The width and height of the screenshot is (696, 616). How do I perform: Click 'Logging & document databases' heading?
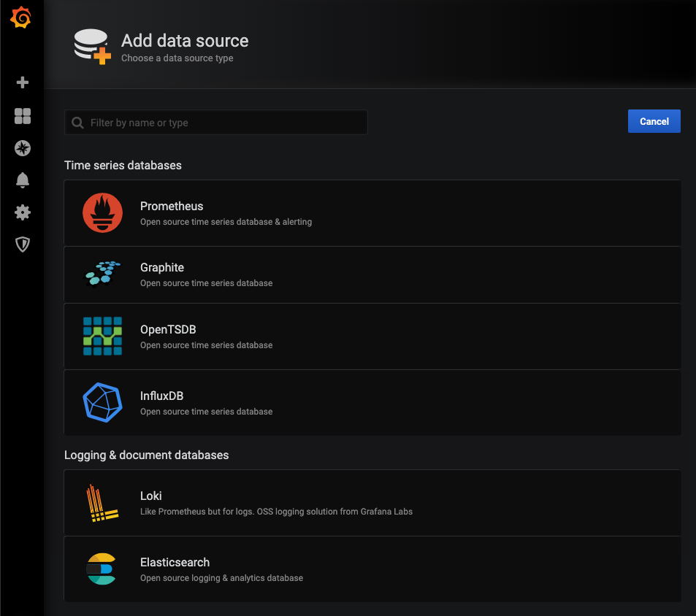pos(147,455)
